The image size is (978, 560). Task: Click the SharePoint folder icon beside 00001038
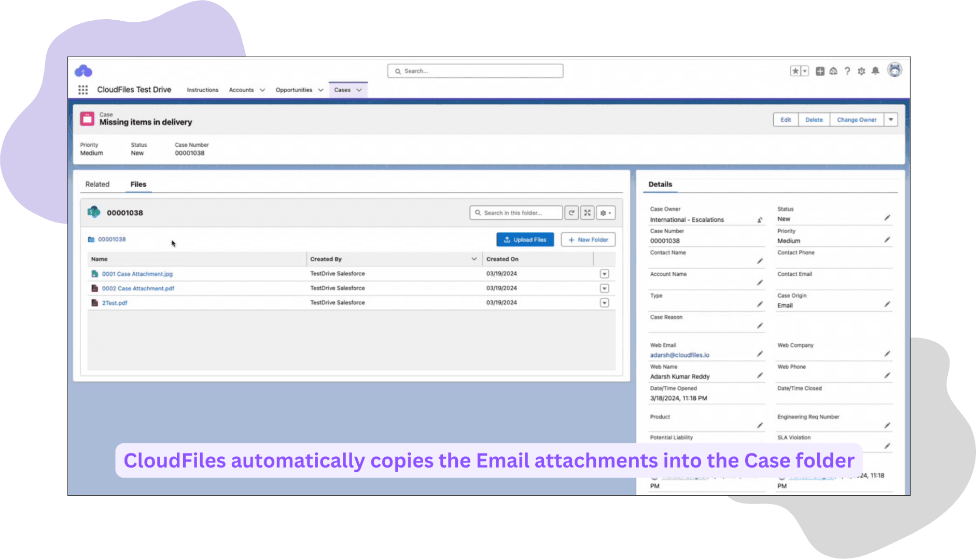[94, 212]
